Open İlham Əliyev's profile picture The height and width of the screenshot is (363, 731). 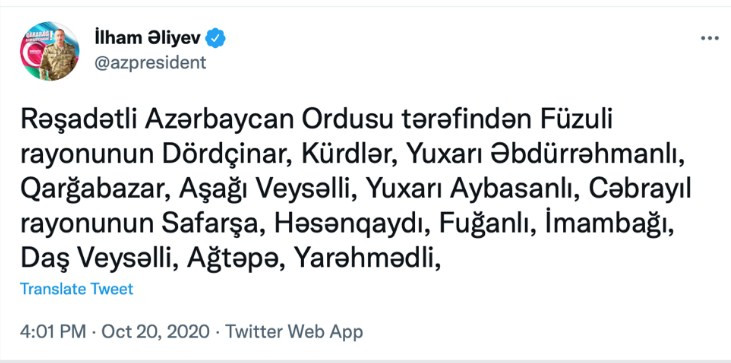point(49,51)
